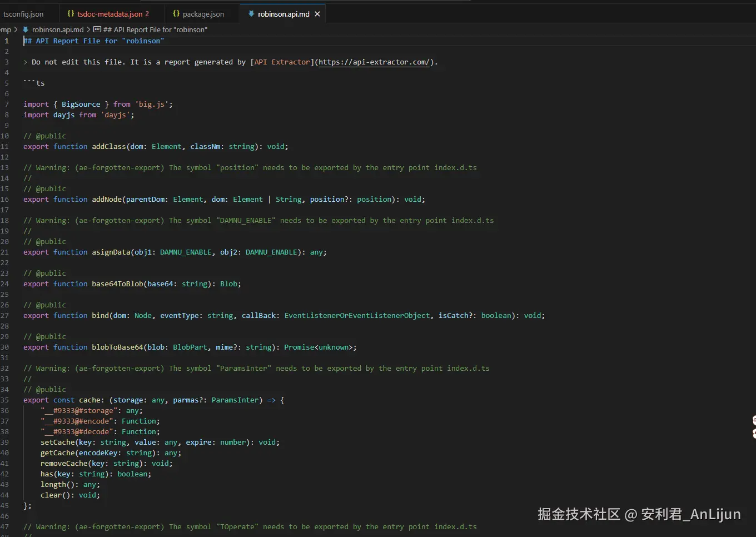Click the heading symbol icon in the breadcrumb
756x537 pixels.
pos(97,29)
